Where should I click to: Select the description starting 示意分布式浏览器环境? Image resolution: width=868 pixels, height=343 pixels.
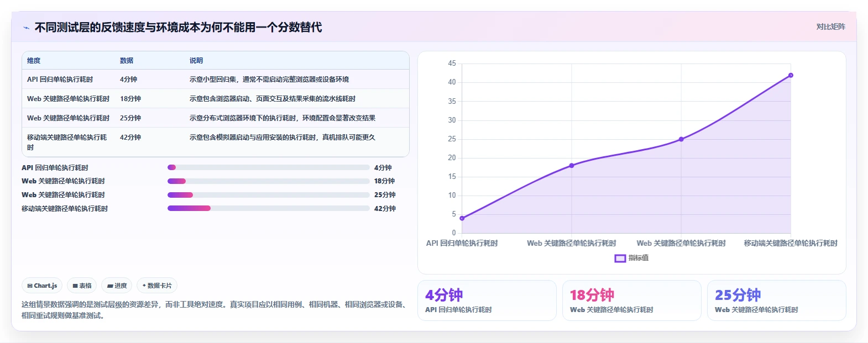point(283,118)
